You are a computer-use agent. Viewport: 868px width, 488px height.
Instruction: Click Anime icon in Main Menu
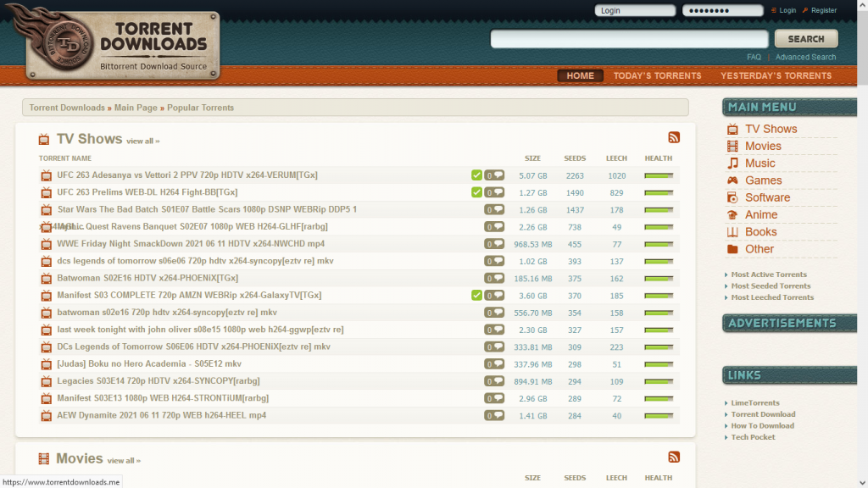(x=732, y=214)
